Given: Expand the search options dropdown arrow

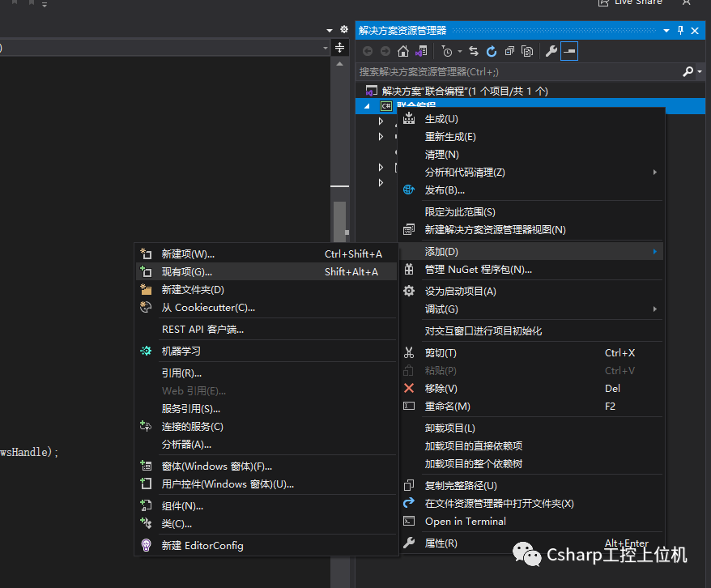Looking at the screenshot, I should coord(700,71).
